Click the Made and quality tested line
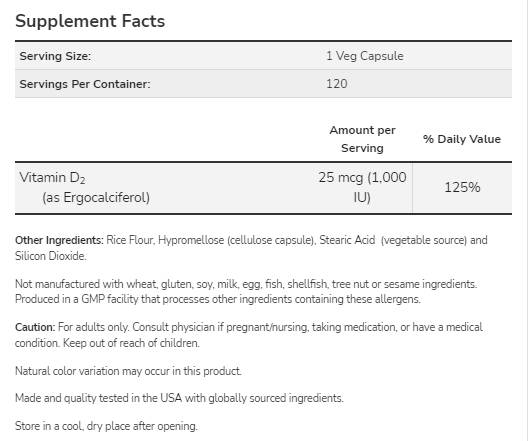The height and width of the screenshot is (441, 528). coord(179,398)
